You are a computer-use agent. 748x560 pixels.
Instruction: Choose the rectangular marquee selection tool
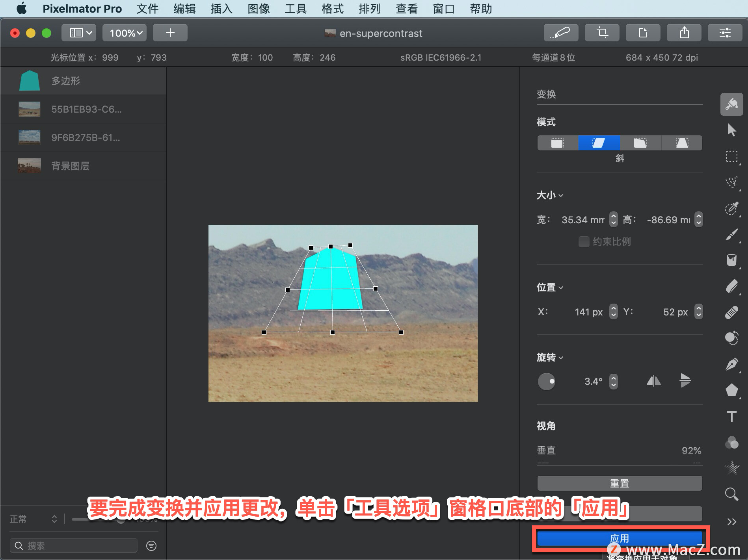(731, 156)
